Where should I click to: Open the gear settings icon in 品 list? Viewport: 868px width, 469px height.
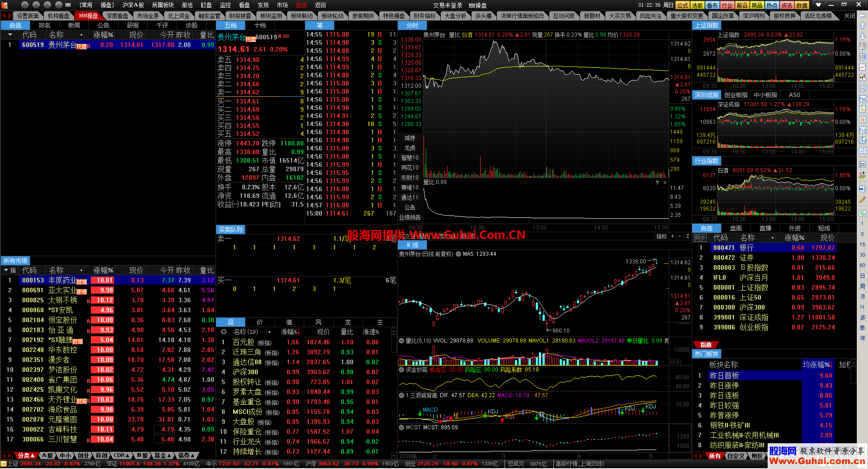click(x=223, y=332)
